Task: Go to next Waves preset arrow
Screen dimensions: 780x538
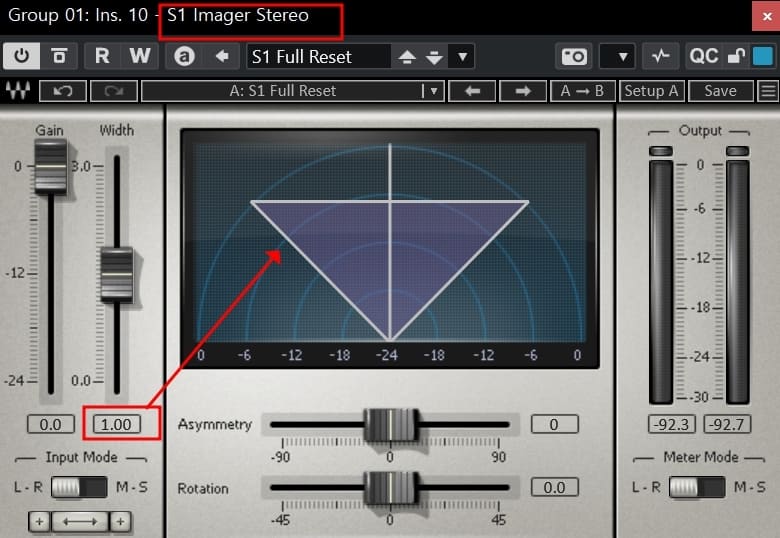Action: [523, 91]
